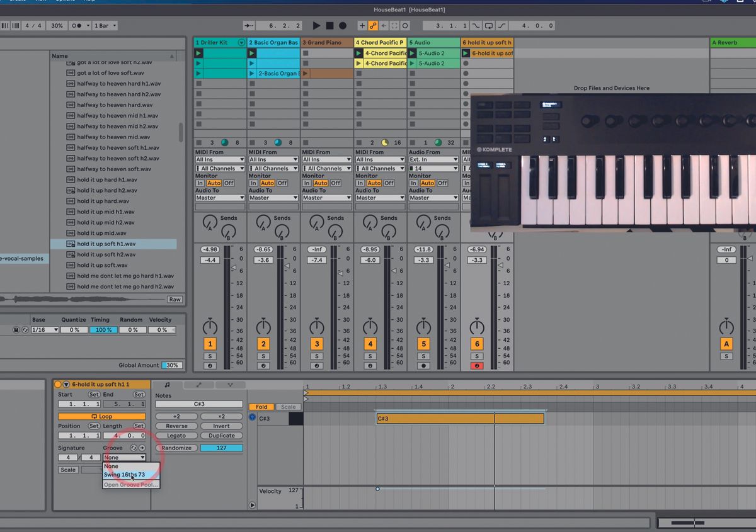The height and width of the screenshot is (532, 756).
Task: Open track 2 All Channels dropdown
Action: click(273, 169)
